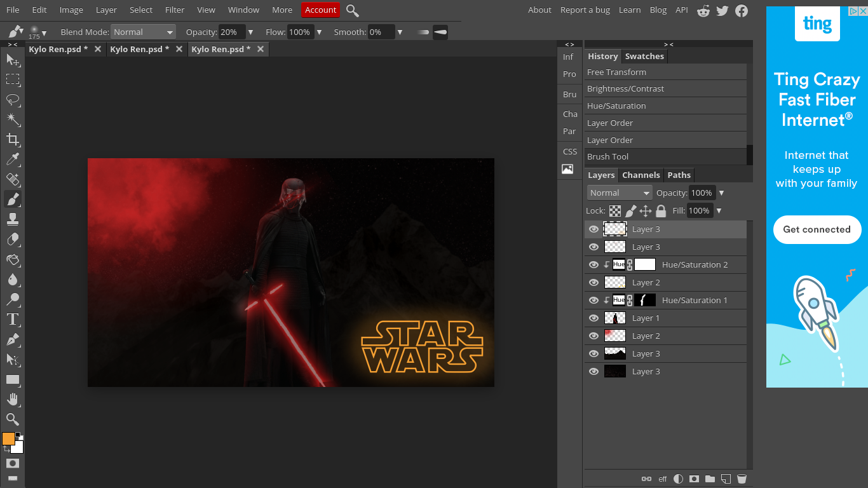Select the Move tool
The height and width of the screenshot is (488, 868).
click(12, 60)
